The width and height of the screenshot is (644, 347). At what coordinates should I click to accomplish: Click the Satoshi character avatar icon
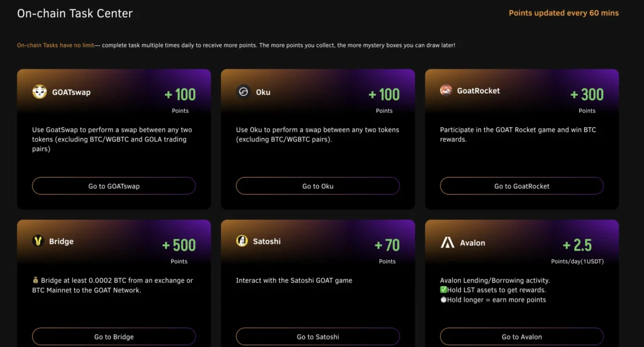pos(242,241)
